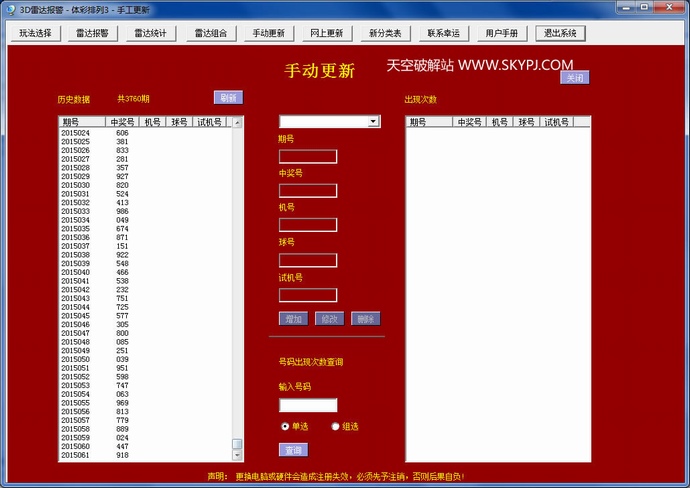Click the 雷达统计 toolbar button
Screen dimensions: 690x488
tap(151, 33)
